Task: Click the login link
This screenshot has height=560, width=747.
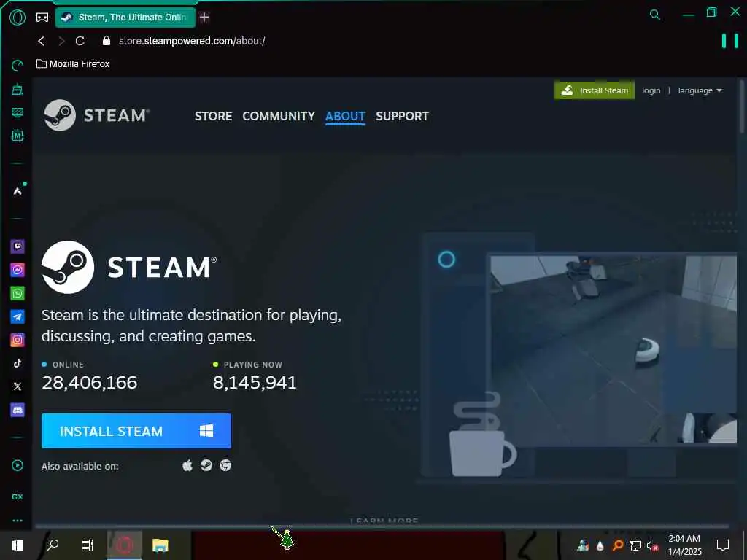Action: (651, 90)
